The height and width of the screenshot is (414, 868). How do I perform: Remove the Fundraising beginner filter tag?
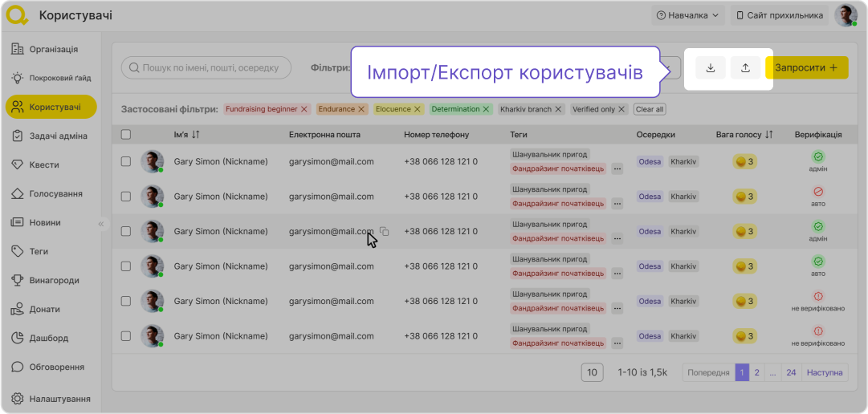click(x=304, y=109)
